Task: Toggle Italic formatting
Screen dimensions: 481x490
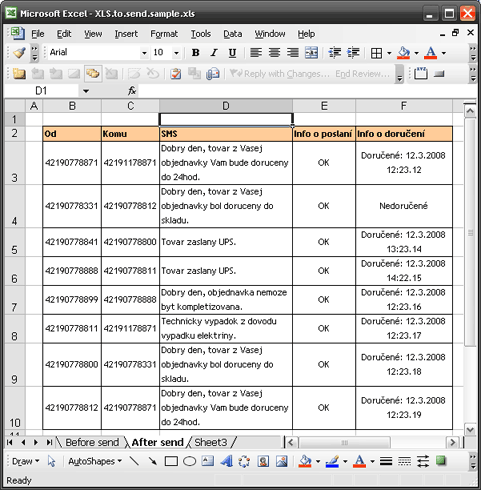Action: (x=214, y=53)
